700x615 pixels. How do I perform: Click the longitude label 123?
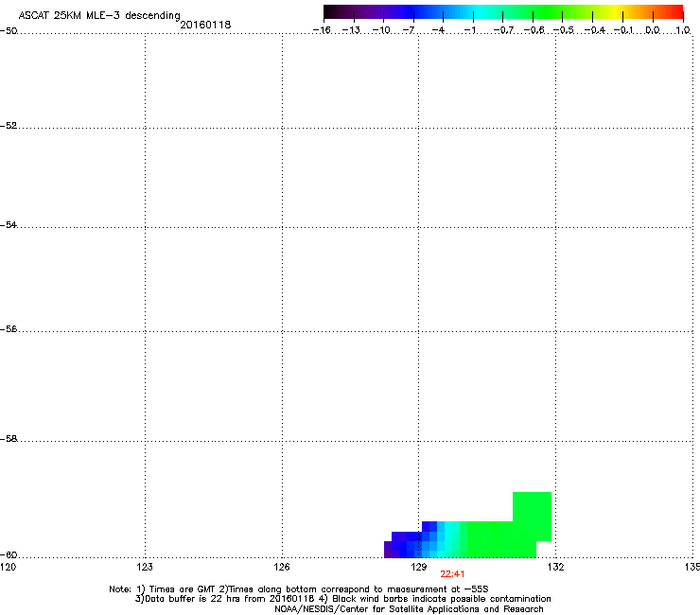point(145,567)
